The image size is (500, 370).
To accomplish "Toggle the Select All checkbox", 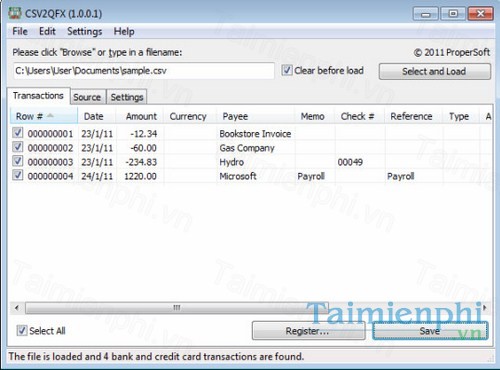I will tap(22, 330).
